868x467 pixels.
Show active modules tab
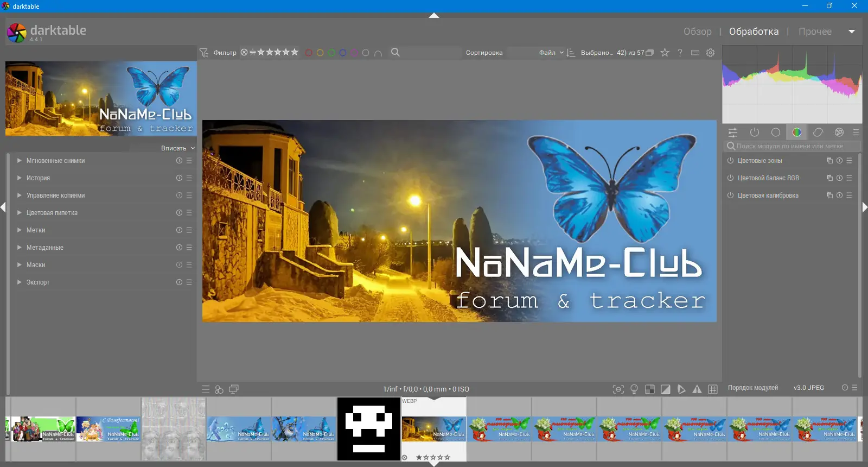click(755, 132)
